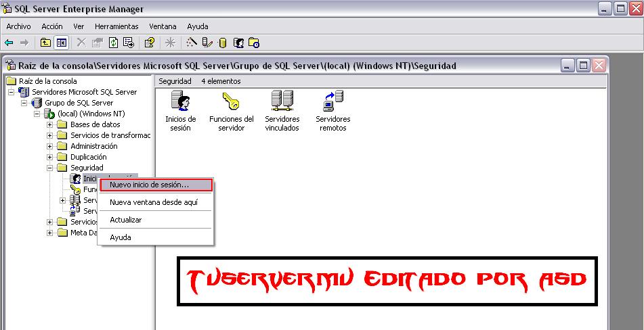The height and width of the screenshot is (330, 644).
Task: Select Grupo de SQL Server in tree
Action: (79, 103)
